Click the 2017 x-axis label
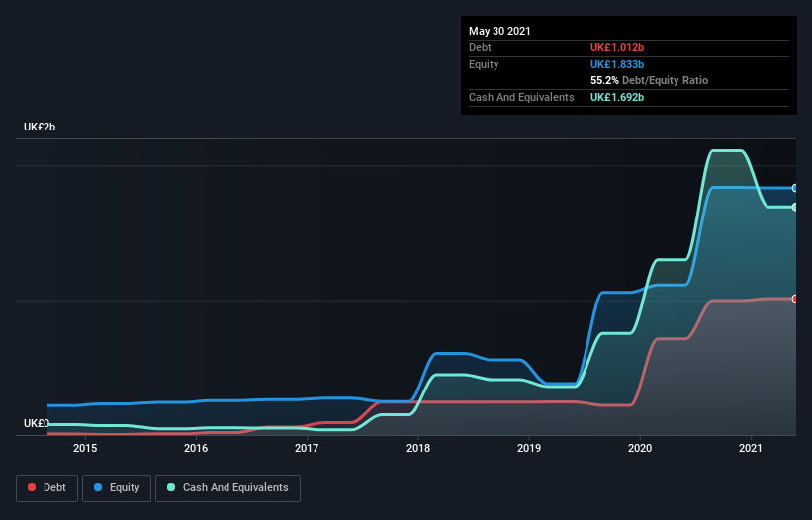 pyautogui.click(x=307, y=448)
